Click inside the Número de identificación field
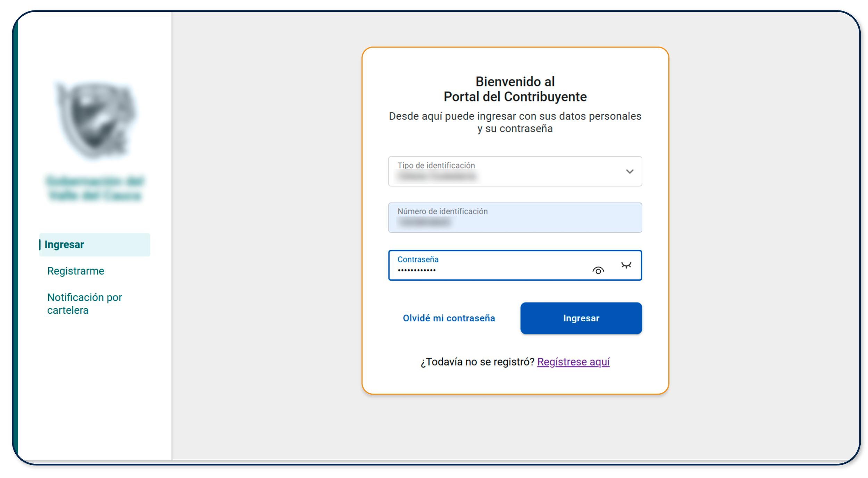 515,218
